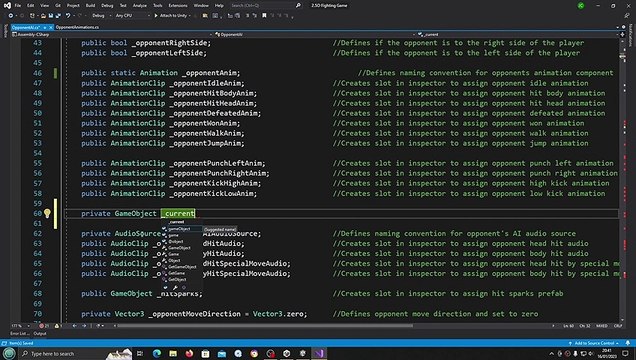This screenshot has height=360, width=636.
Task: Select GetGameObject suggestion in IntelliSense list
Action: pyautogui.click(x=182, y=267)
